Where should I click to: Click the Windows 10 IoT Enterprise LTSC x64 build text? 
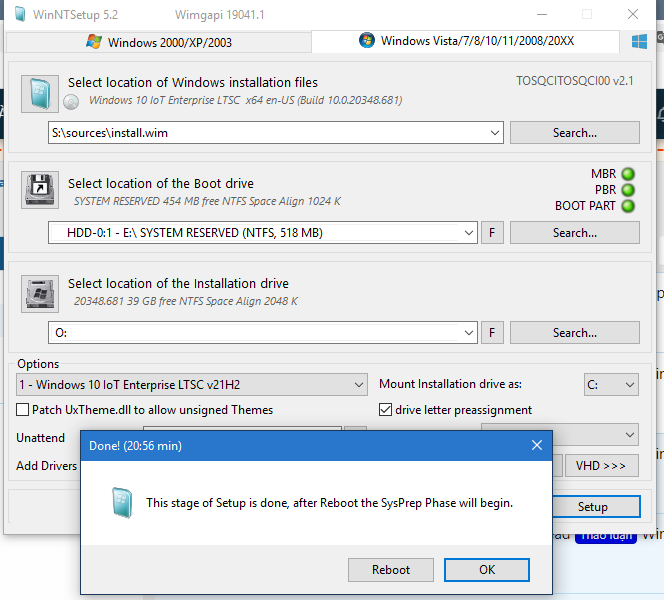(x=246, y=100)
